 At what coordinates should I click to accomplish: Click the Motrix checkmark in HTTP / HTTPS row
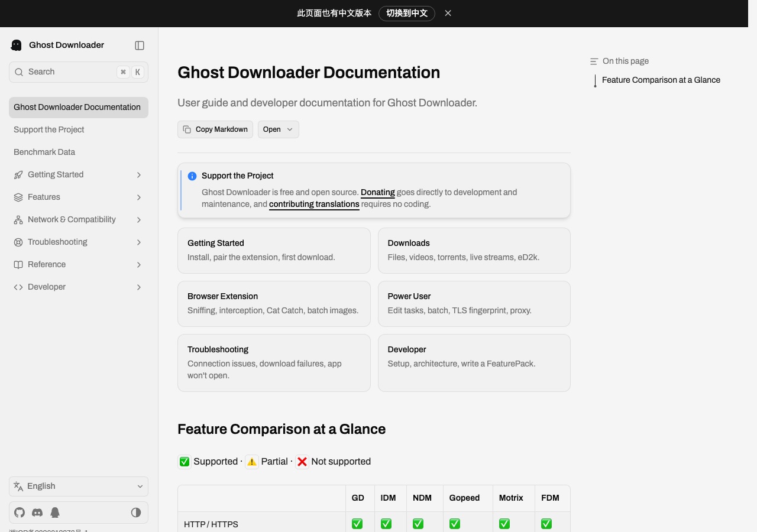click(504, 524)
